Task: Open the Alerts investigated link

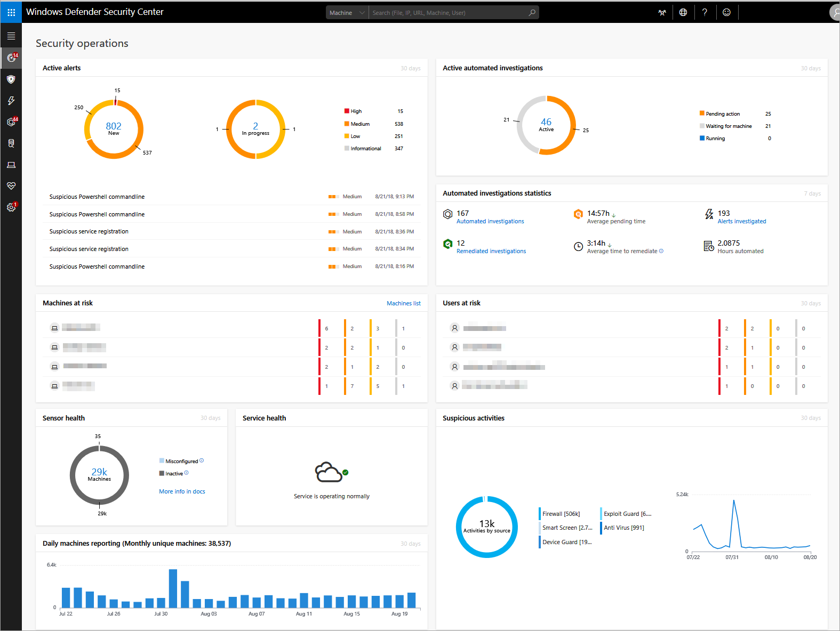Action: (741, 221)
